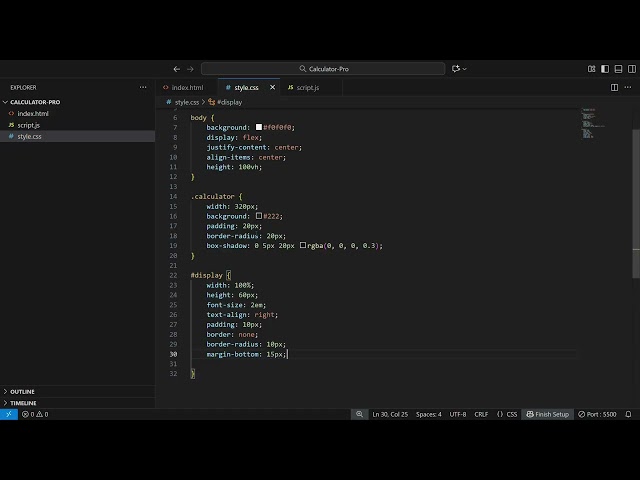Open rgba shadow color swatch
This screenshot has width=640, height=480.
pyautogui.click(x=303, y=245)
